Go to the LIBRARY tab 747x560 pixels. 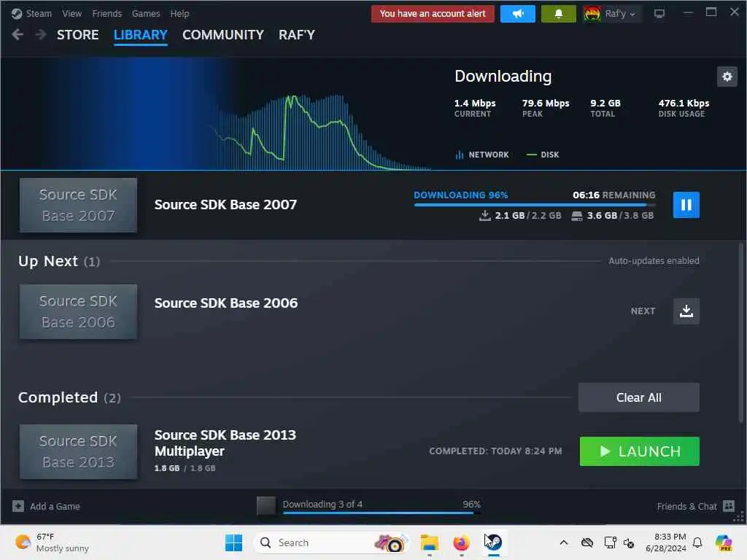tap(141, 35)
